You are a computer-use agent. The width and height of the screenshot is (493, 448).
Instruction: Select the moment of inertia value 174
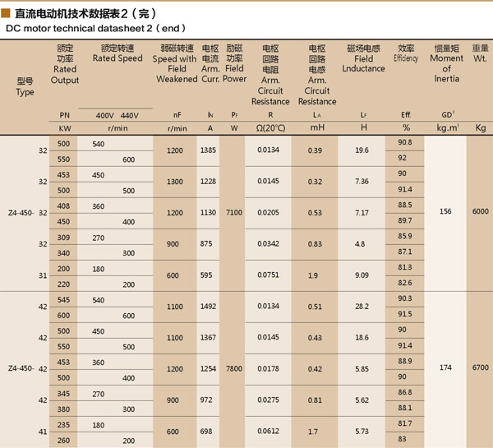tap(445, 369)
